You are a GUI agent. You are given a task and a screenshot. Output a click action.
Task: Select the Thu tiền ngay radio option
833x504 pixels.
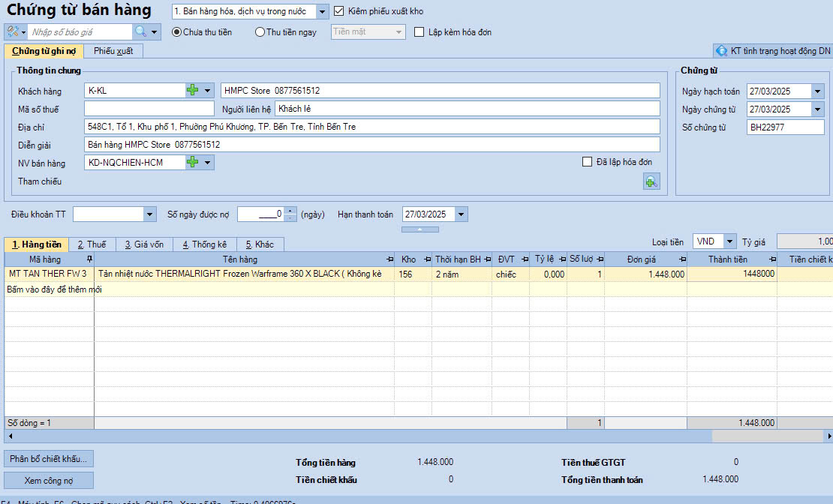[260, 32]
